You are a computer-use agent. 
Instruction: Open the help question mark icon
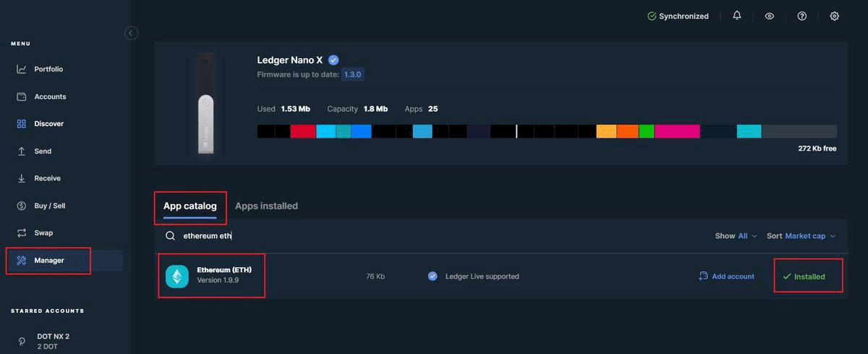[x=801, y=16]
